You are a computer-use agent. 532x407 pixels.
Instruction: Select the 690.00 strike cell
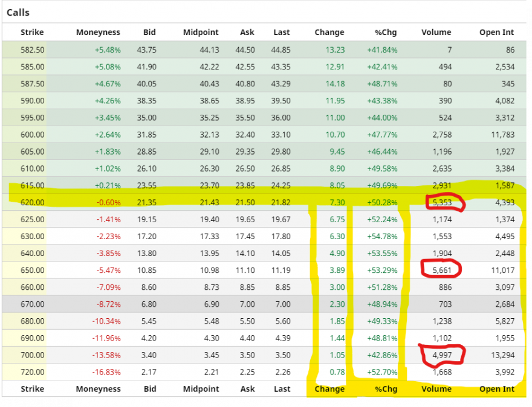tap(32, 338)
